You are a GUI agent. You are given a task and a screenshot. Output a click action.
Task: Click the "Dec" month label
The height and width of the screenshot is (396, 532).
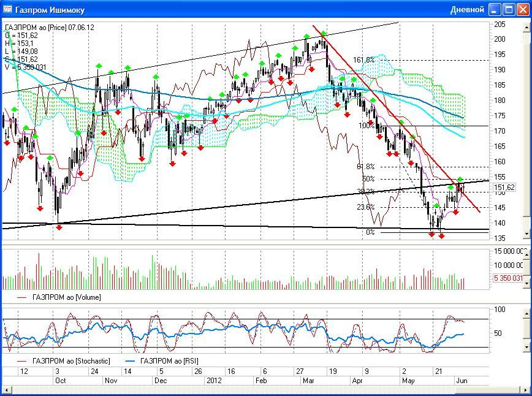(161, 381)
